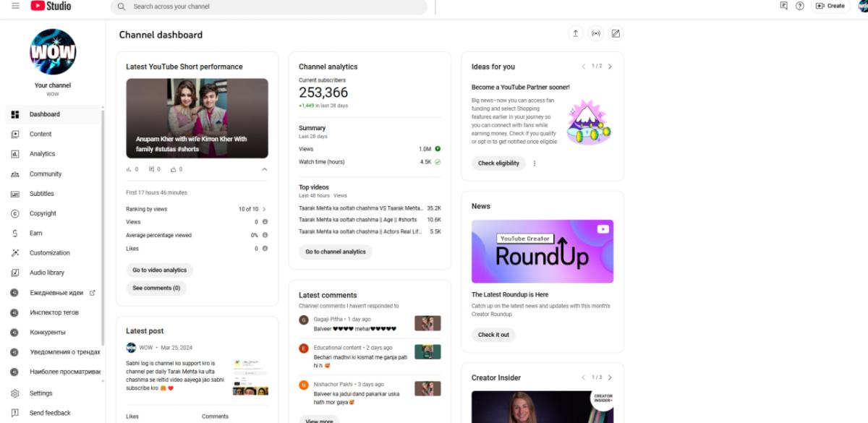Open thumbnail beside Gagaji Pitha comment

tap(427, 323)
